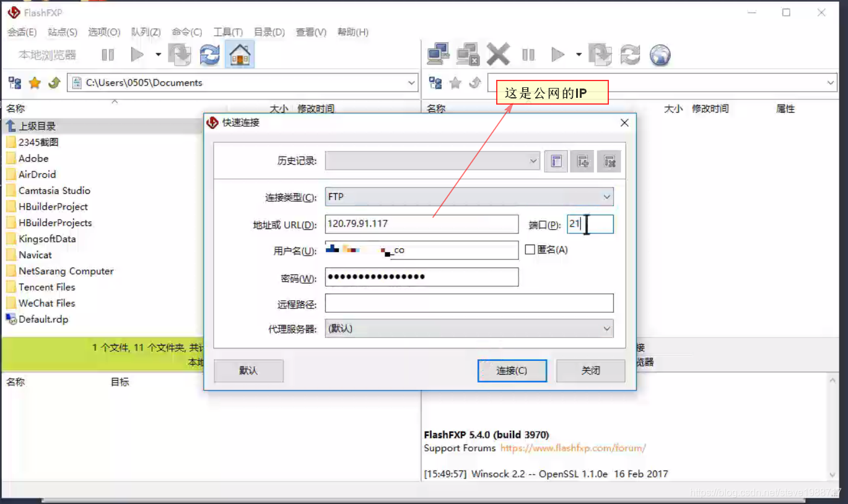Open the remote play button dropdown arrow

pyautogui.click(x=579, y=55)
